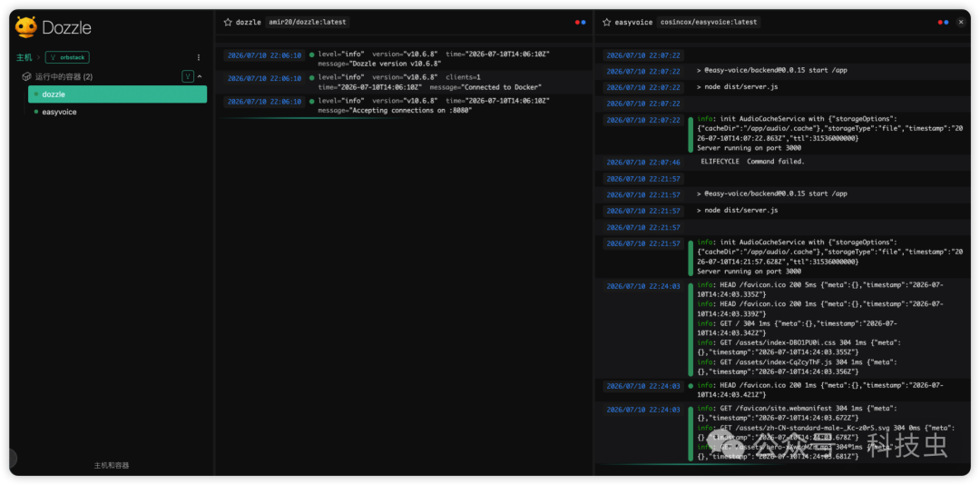The width and height of the screenshot is (980, 485).
Task: Click the stack icon button beside the collapse chevron
Action: [188, 76]
